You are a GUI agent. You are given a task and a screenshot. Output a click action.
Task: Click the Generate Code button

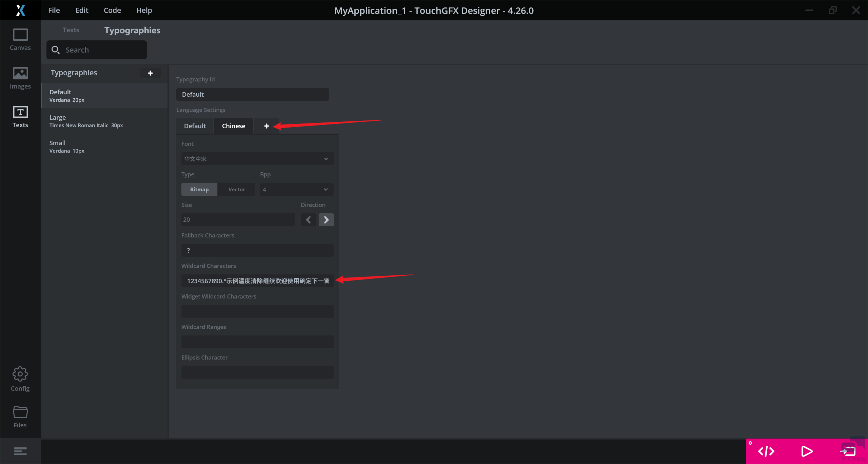766,451
